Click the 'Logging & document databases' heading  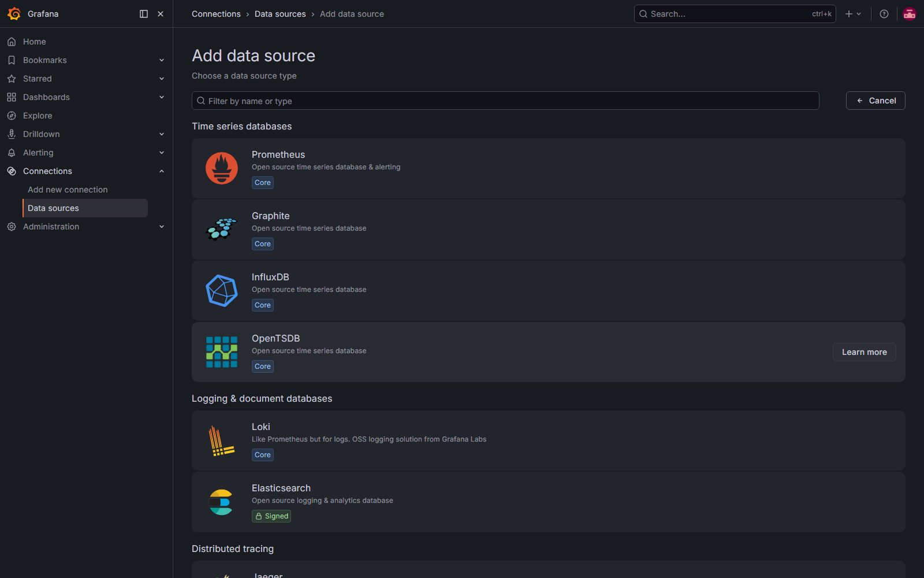click(x=262, y=398)
